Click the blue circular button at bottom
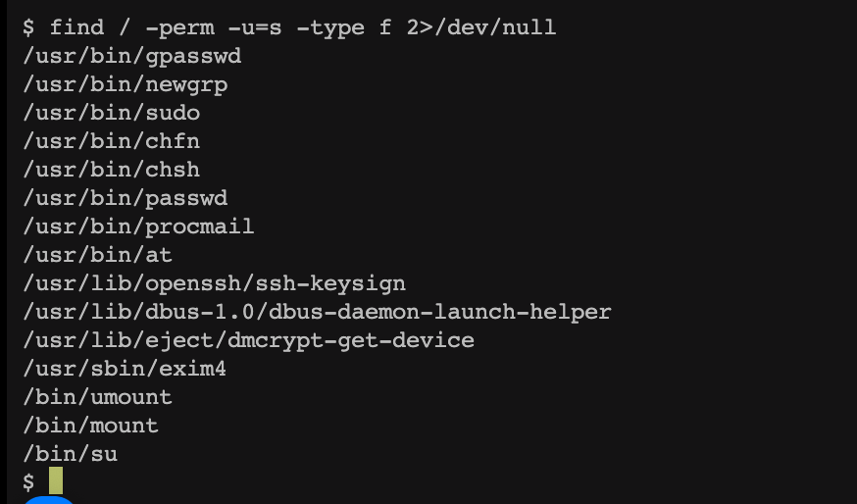The height and width of the screenshot is (504, 857). (x=49, y=499)
